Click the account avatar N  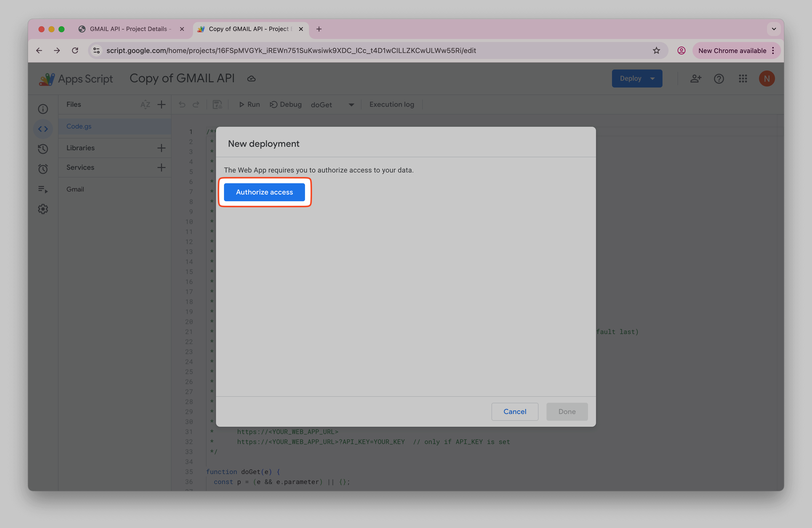click(766, 79)
